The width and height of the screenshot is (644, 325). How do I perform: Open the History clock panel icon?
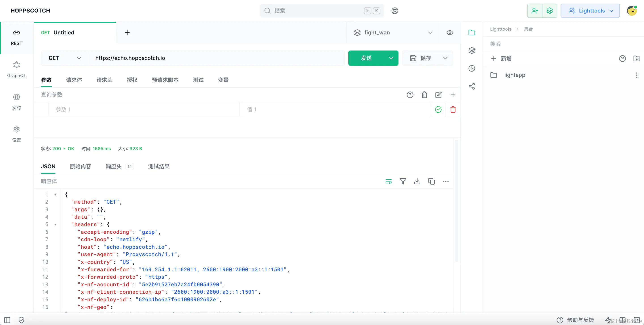472,68
